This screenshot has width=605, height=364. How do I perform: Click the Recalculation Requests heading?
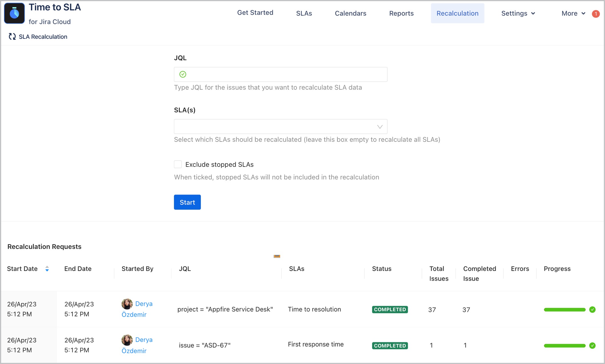(x=44, y=246)
